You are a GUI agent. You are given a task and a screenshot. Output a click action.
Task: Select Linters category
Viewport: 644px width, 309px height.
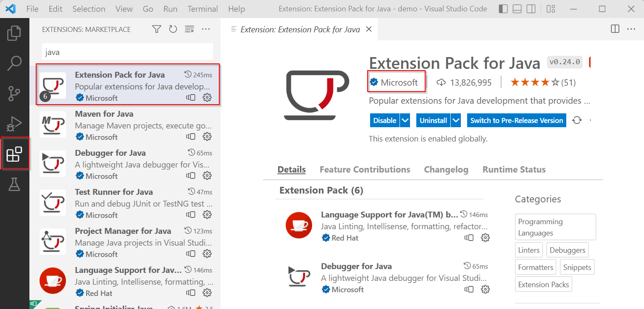[x=529, y=250]
